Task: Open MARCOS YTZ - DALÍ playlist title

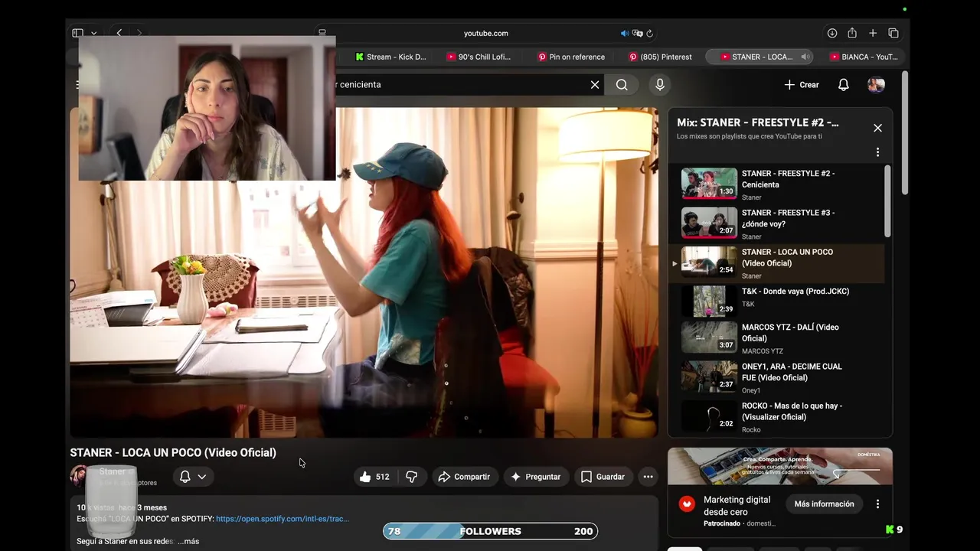Action: coord(790,333)
